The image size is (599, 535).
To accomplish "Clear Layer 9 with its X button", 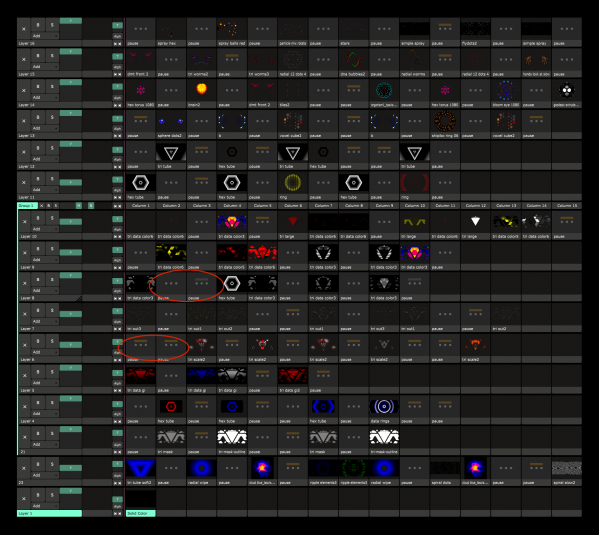I will point(25,253).
